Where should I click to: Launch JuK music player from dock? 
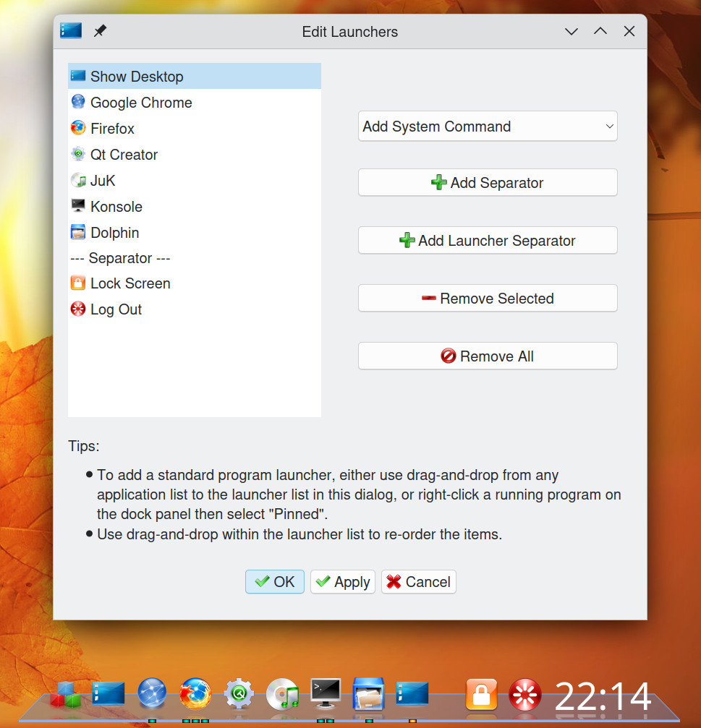pos(282,694)
